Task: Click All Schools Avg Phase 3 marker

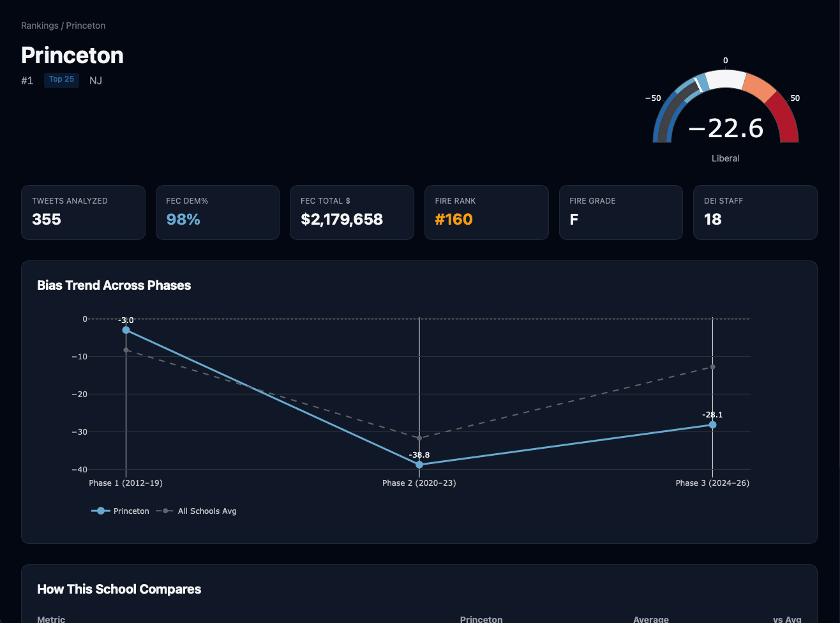Action: pyautogui.click(x=712, y=367)
